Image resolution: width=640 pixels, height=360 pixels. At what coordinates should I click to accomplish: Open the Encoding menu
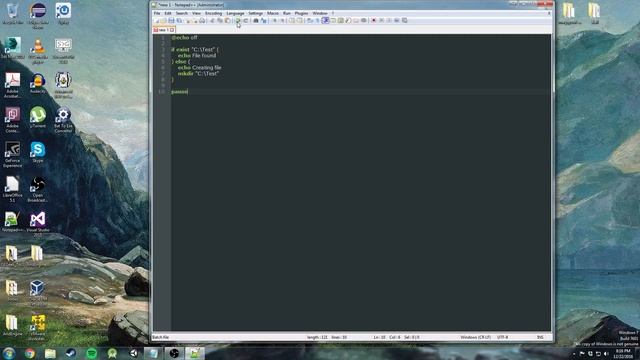213,13
